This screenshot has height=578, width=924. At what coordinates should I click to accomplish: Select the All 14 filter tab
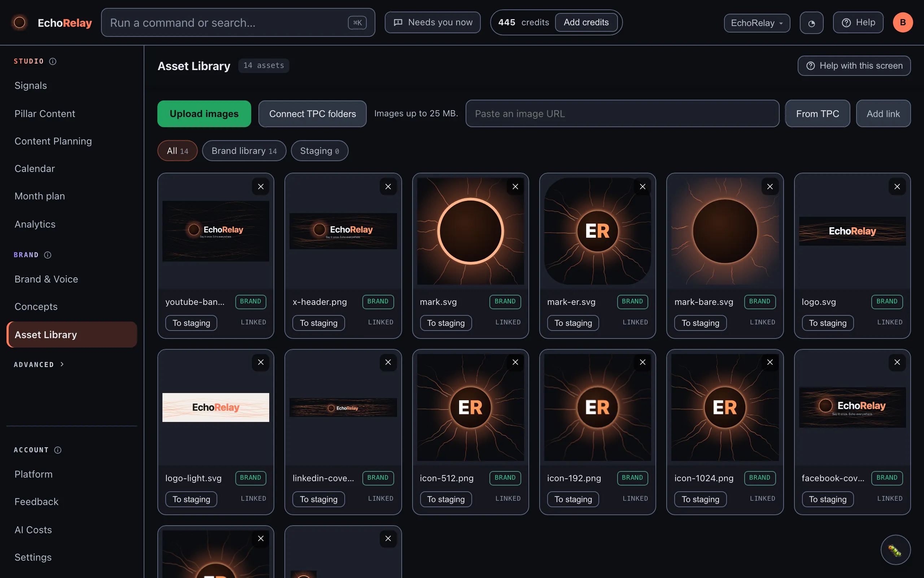pos(178,151)
